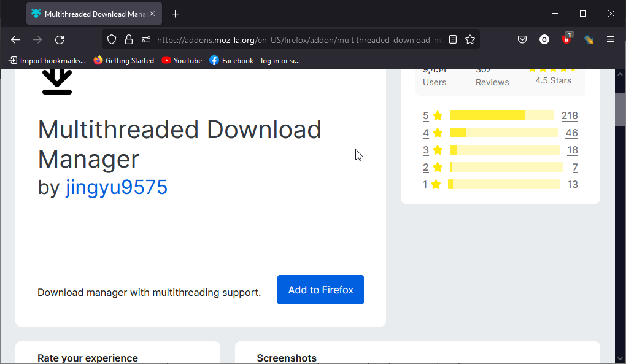This screenshot has height=364, width=626.
Task: Open site permissions icon in address bar
Action: click(x=146, y=39)
